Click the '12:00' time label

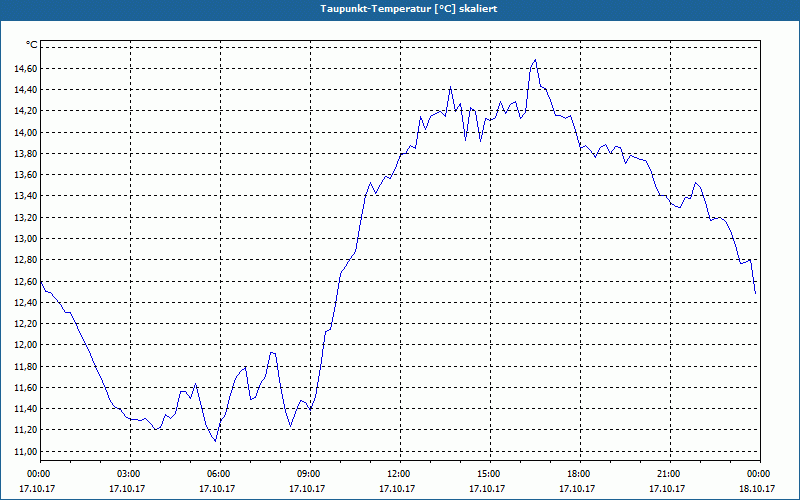click(401, 474)
